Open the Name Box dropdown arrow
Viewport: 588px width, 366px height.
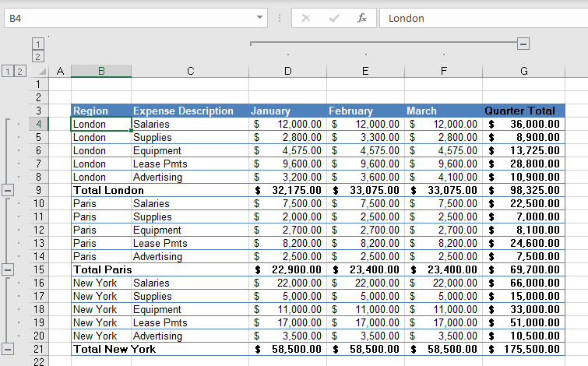point(260,18)
